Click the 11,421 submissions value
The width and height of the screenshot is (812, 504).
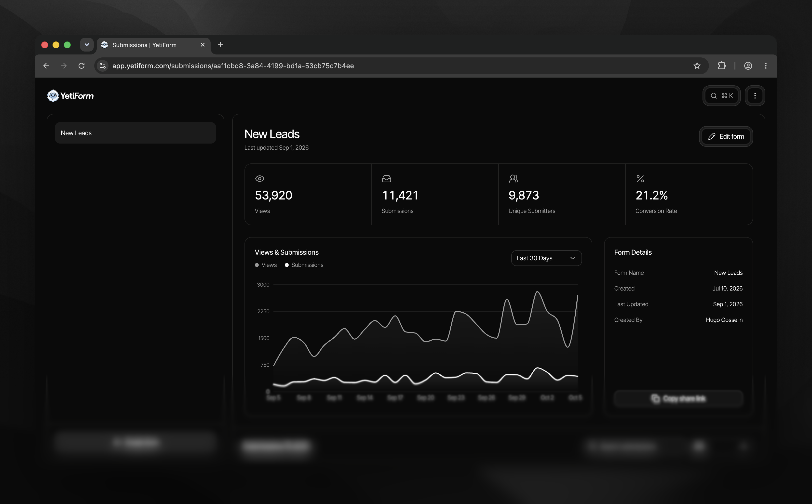click(400, 195)
